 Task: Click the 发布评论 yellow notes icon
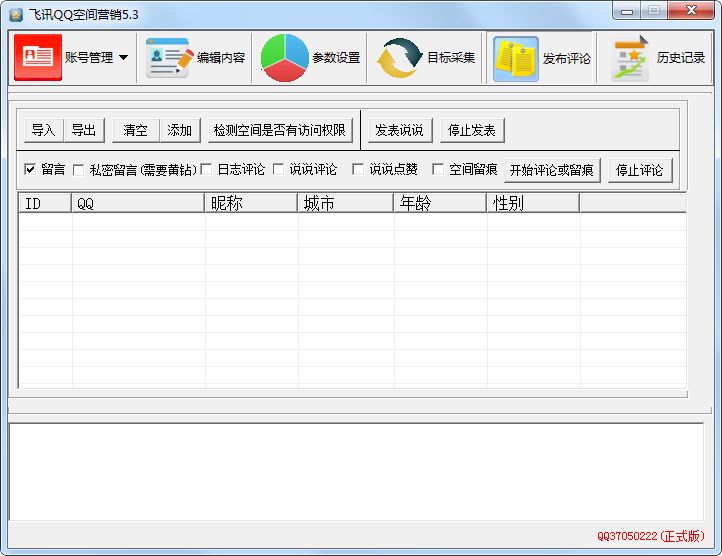516,58
